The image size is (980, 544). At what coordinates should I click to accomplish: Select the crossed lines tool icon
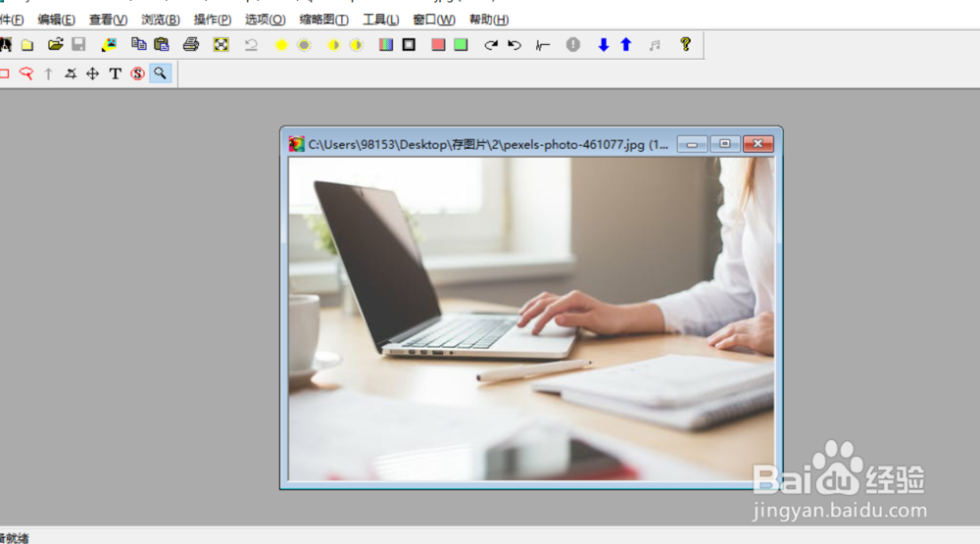click(71, 74)
